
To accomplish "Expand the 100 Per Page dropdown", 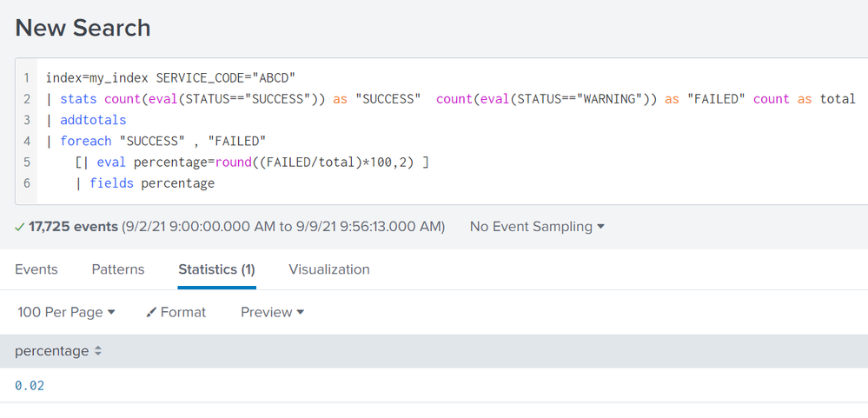I will pos(66,312).
